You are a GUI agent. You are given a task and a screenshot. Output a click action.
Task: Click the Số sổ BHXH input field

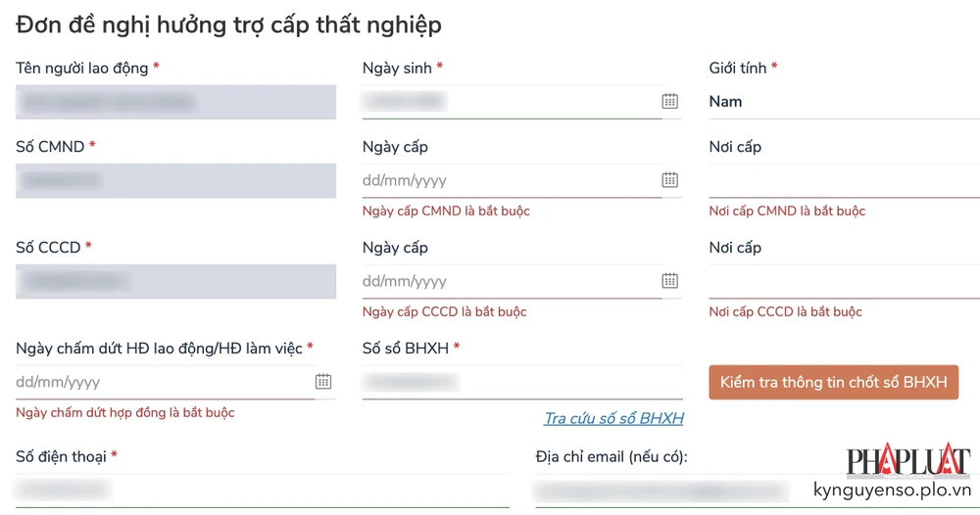pyautogui.click(x=522, y=382)
